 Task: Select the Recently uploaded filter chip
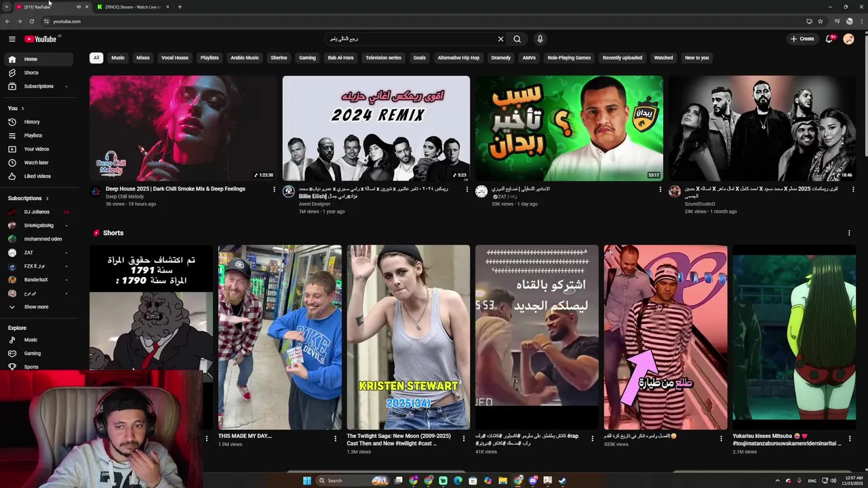[x=623, y=58]
